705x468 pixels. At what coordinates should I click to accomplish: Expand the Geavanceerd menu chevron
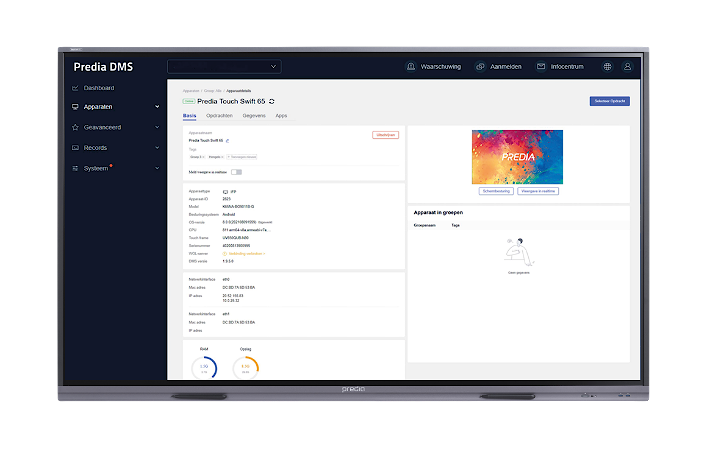click(x=157, y=127)
